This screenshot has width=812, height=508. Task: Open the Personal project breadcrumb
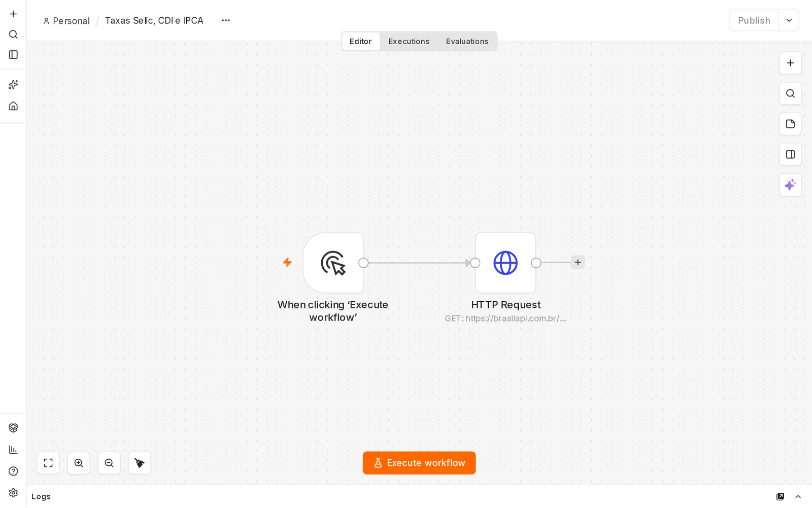[x=66, y=21]
